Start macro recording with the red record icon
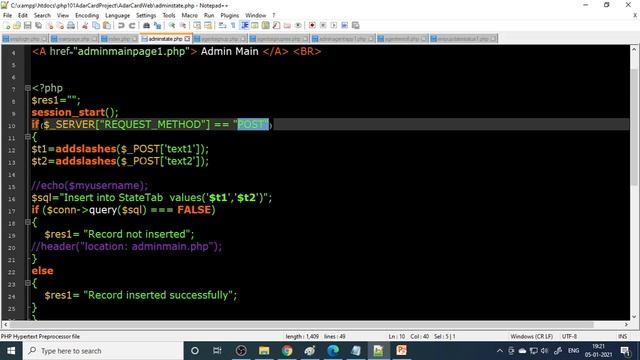 312,25
